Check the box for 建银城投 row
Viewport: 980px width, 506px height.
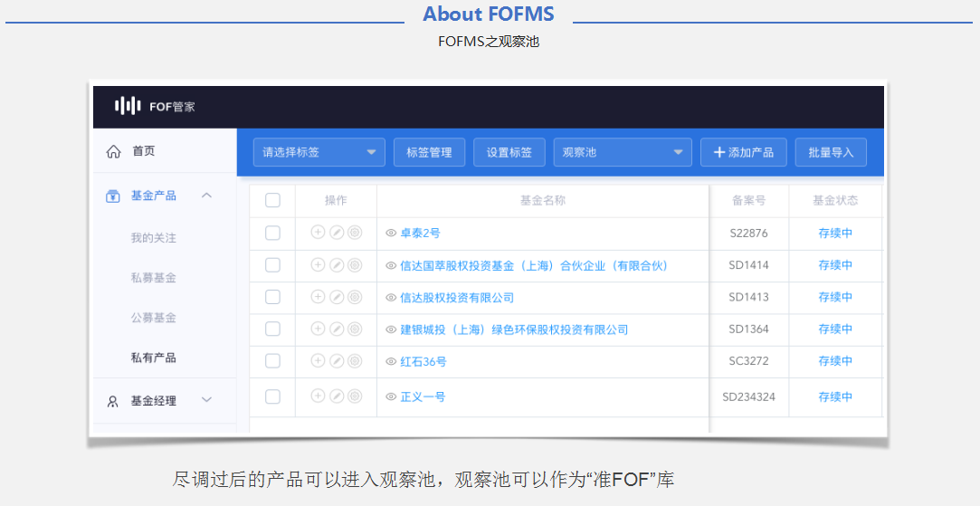click(x=272, y=329)
